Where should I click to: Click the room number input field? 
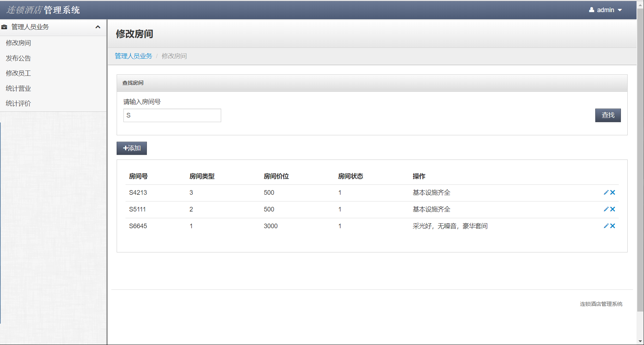172,115
